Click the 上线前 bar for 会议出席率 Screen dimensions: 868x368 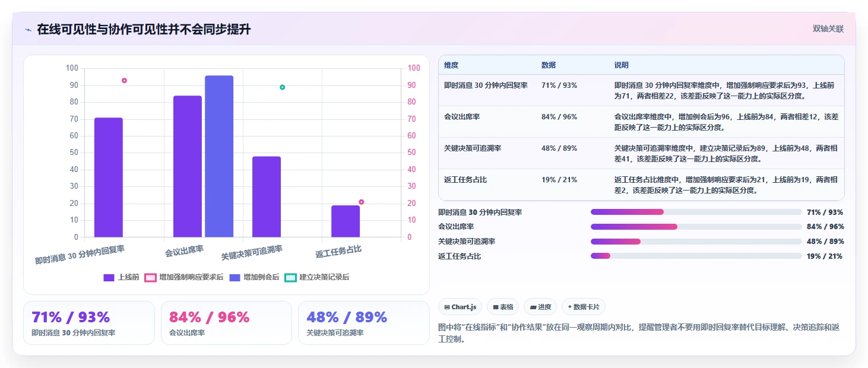188,166
